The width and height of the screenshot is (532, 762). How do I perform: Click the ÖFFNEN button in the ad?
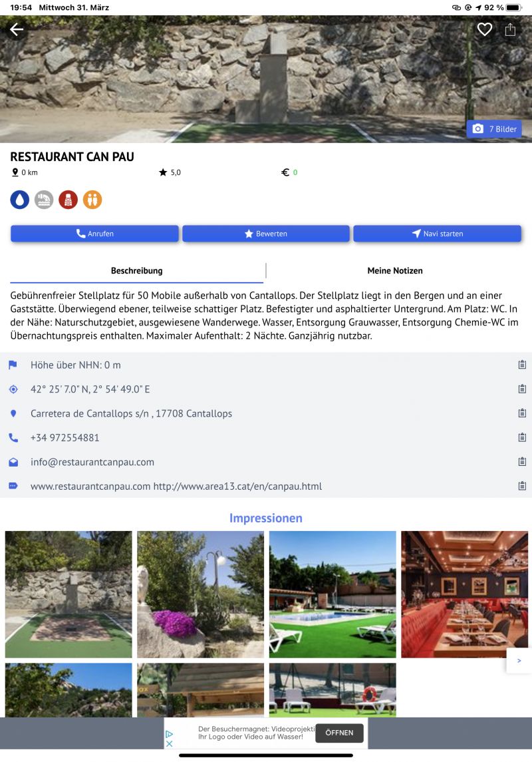click(x=339, y=733)
